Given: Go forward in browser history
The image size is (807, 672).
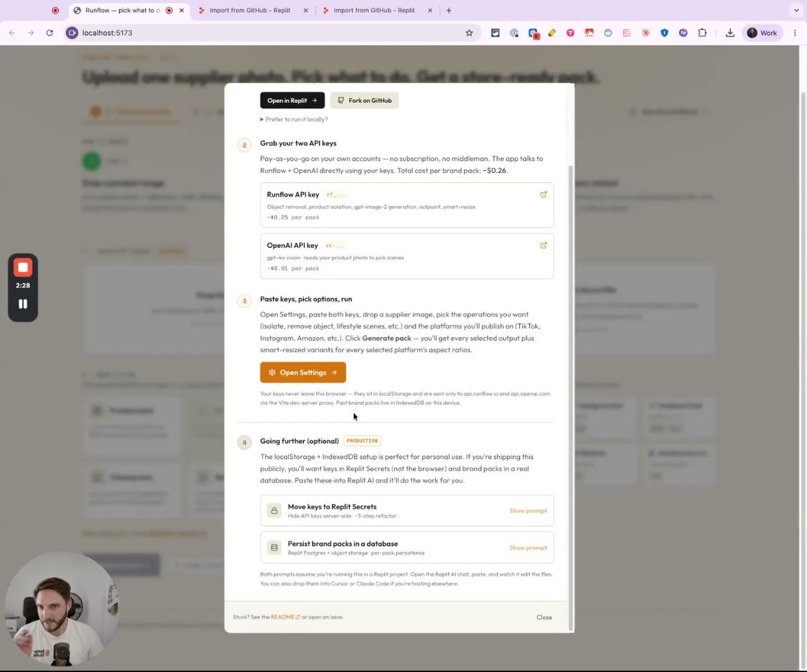Looking at the screenshot, I should pos(31,33).
